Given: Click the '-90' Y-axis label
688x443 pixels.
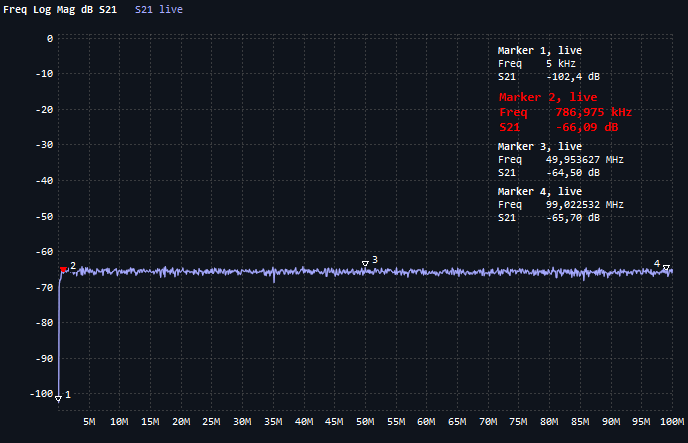Looking at the screenshot, I should [x=44, y=359].
